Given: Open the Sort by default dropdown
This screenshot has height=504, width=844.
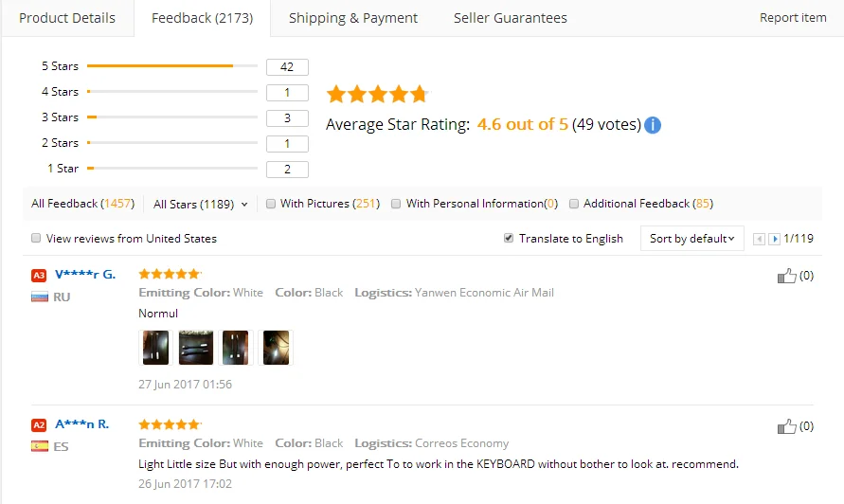Looking at the screenshot, I should 691,239.
